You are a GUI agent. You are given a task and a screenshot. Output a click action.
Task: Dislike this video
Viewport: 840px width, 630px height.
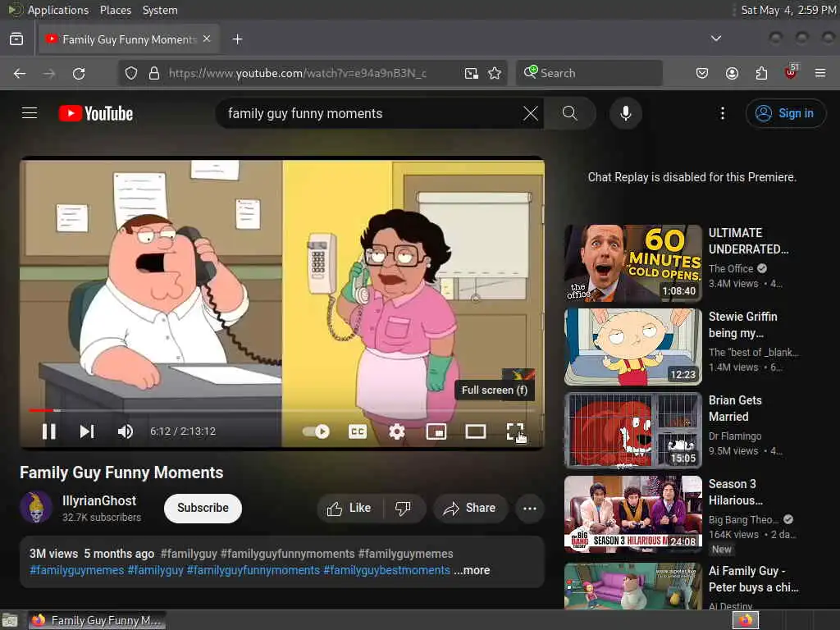(x=404, y=508)
